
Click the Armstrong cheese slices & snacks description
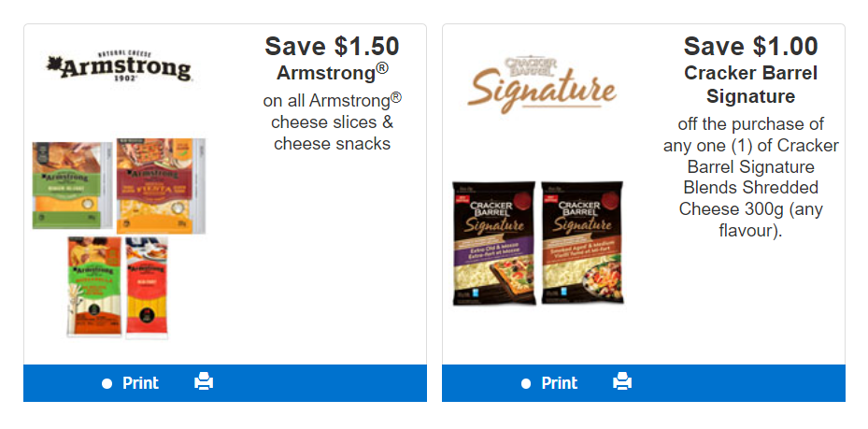point(332,122)
